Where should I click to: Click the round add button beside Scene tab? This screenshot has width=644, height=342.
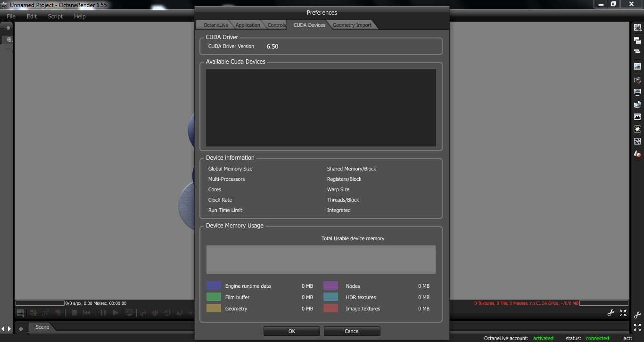pos(21,329)
